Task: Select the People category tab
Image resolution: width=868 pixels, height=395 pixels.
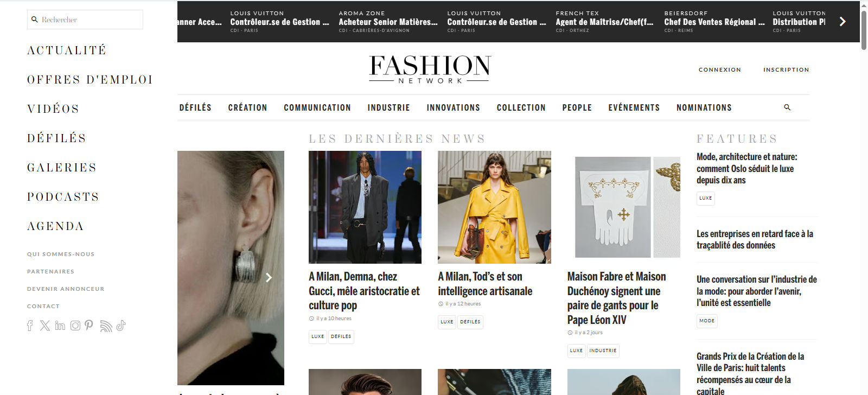Action: [577, 107]
